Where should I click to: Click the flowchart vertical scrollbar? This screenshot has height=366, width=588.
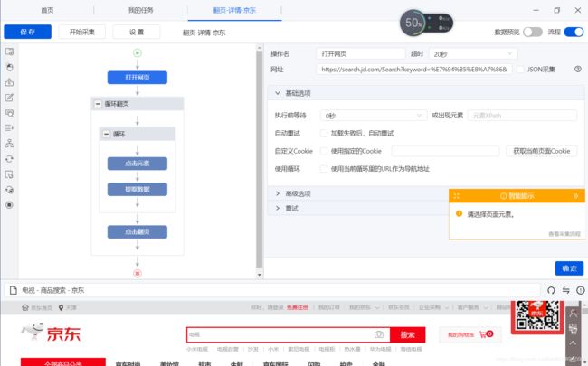tap(259, 159)
